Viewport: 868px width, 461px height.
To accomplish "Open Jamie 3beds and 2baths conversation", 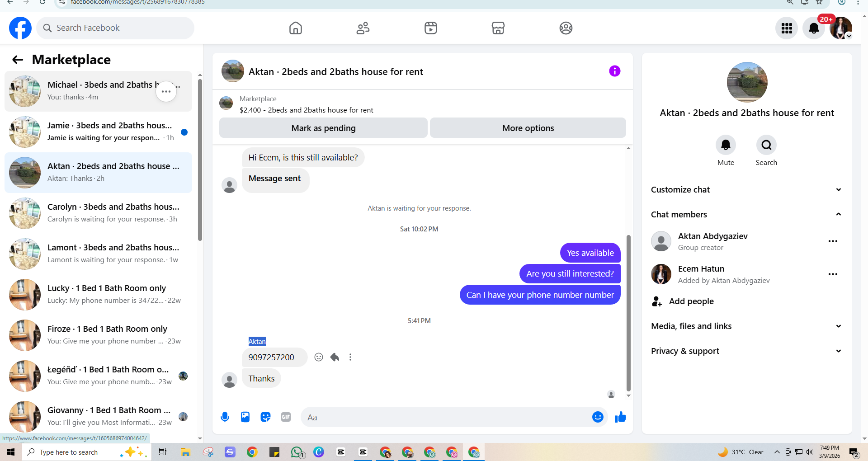I will (x=98, y=132).
